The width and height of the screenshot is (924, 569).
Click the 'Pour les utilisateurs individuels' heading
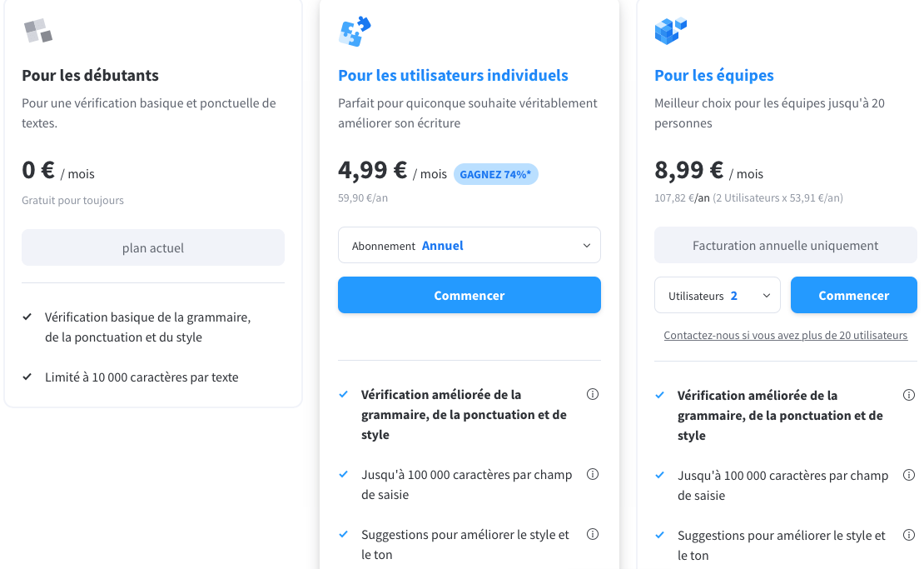(453, 76)
